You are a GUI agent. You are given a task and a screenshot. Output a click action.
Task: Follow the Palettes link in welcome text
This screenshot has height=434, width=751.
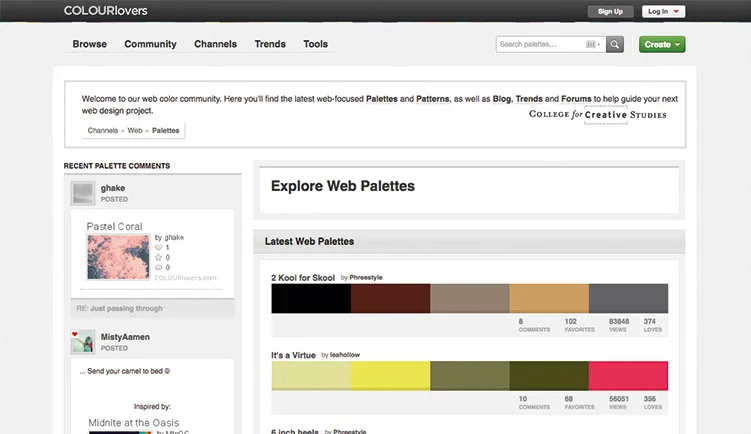click(382, 99)
